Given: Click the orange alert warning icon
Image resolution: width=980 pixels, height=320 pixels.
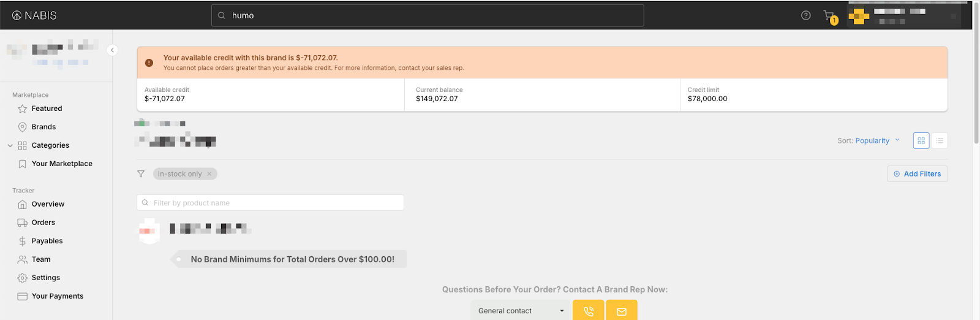Looking at the screenshot, I should click(149, 63).
